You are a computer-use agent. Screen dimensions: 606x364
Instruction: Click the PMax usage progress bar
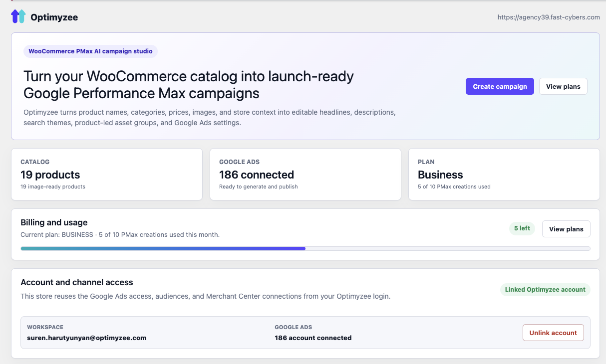305,248
